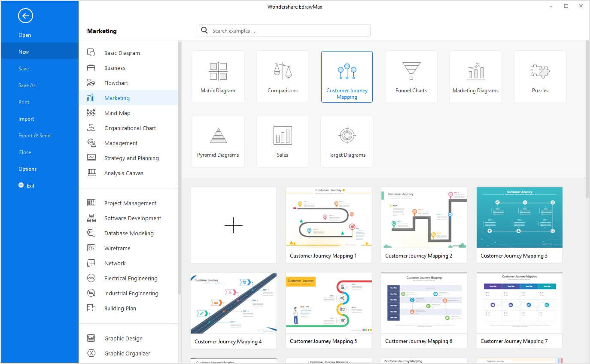Click the category list scrollbar
Image resolution: width=590 pixels, height=364 pixels.
pos(179,167)
